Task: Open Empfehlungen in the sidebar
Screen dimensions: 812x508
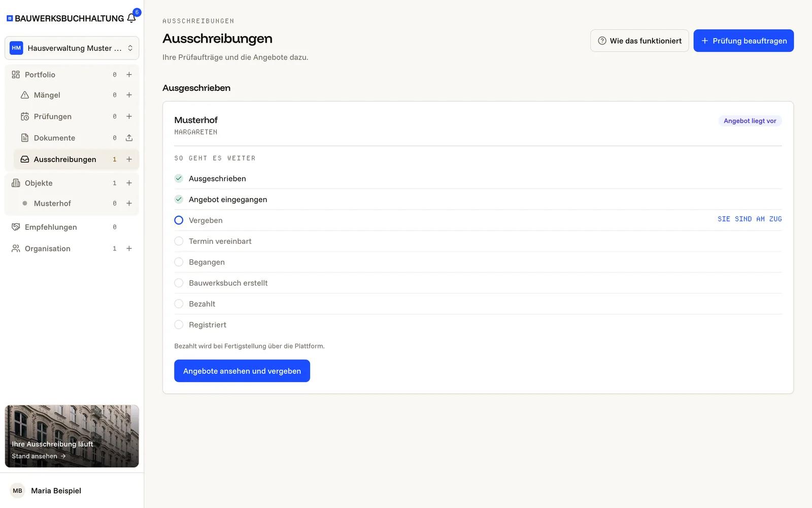Action: click(x=51, y=227)
